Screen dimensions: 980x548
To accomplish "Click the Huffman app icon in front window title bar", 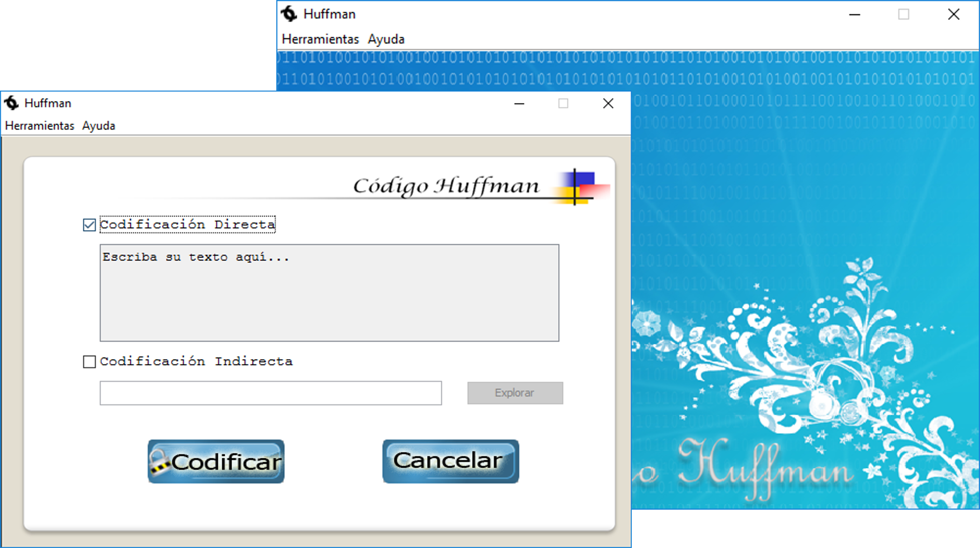I will click(x=11, y=103).
